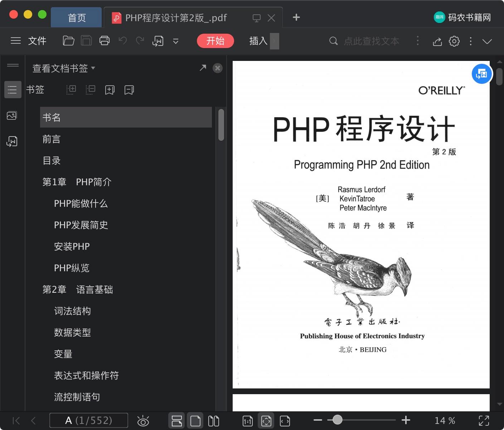The image size is (504, 430).
Task: Set zoom to actual size 1:1
Action: click(248, 421)
